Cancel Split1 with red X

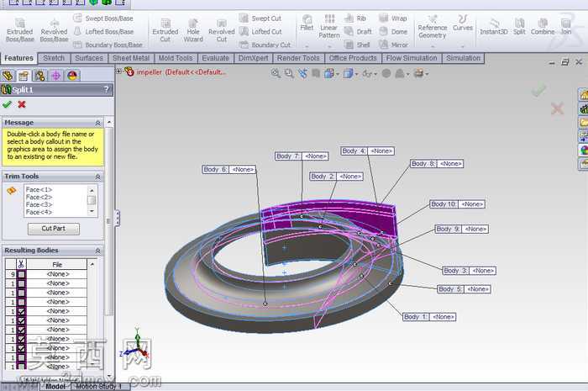click(22, 104)
